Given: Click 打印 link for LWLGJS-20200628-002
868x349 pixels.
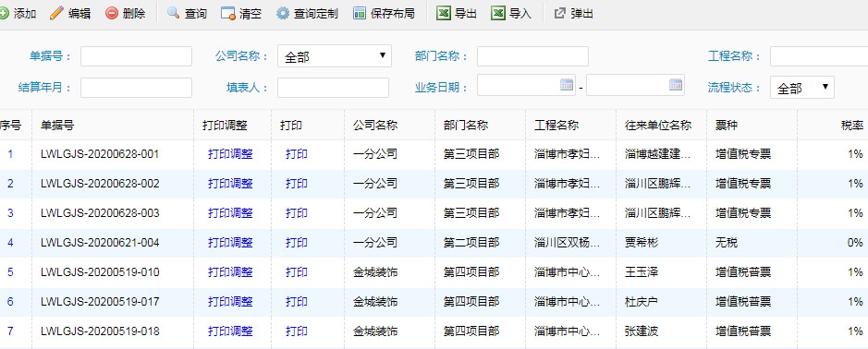Looking at the screenshot, I should (x=297, y=183).
